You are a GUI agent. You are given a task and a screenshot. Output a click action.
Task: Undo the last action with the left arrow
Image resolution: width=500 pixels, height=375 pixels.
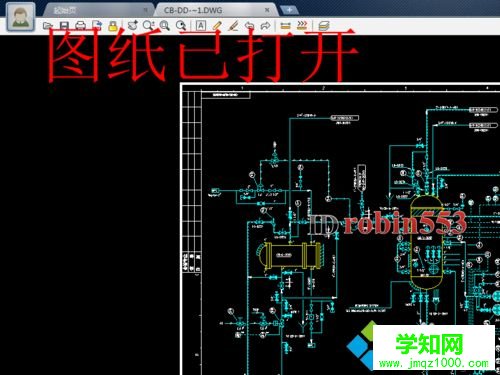point(249,25)
